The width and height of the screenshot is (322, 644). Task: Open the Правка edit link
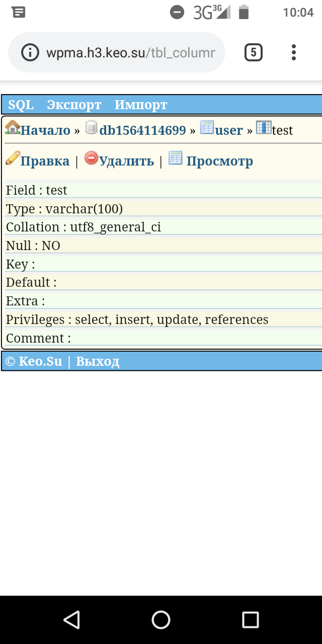45,161
